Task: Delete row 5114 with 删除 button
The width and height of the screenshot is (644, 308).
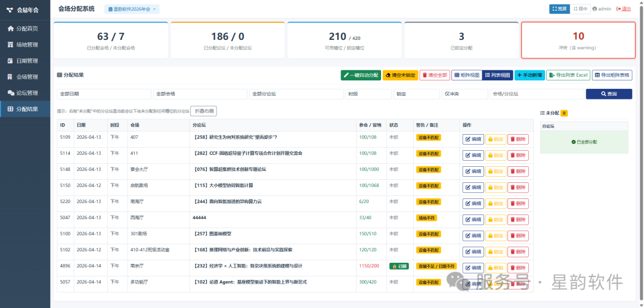Action: pyautogui.click(x=518, y=155)
